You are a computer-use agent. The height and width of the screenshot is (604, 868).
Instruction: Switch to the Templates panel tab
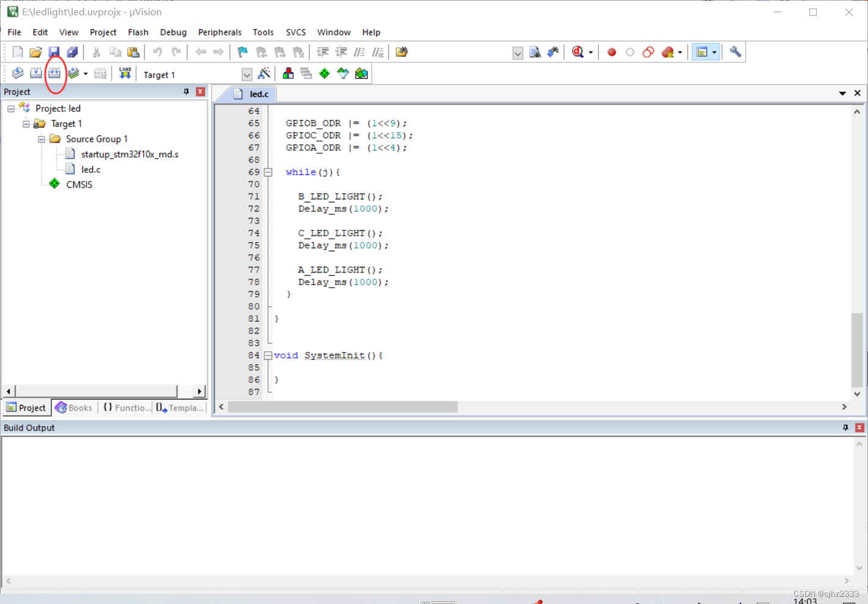tap(180, 408)
